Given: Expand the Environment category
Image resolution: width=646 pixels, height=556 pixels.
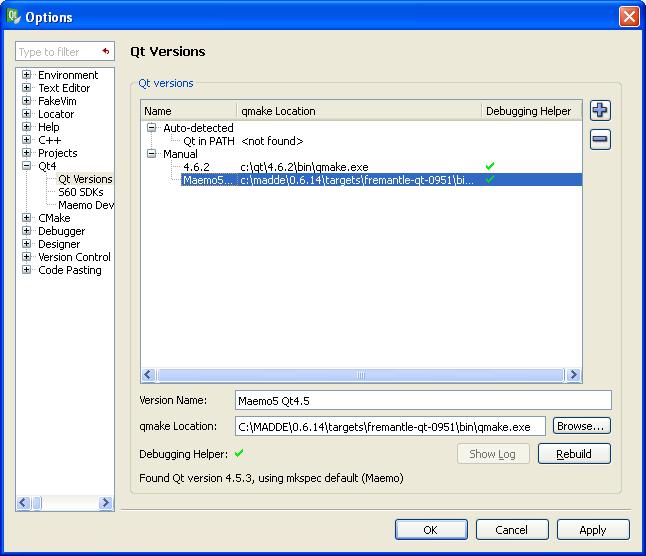Looking at the screenshot, I should pos(26,75).
